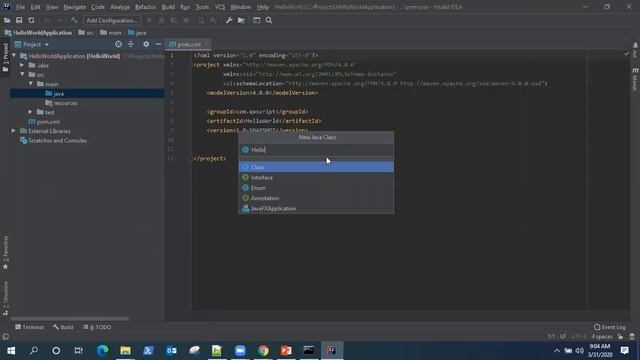The image size is (640, 360).
Task: Click the Open folder toolbar icon
Action: 7,20
